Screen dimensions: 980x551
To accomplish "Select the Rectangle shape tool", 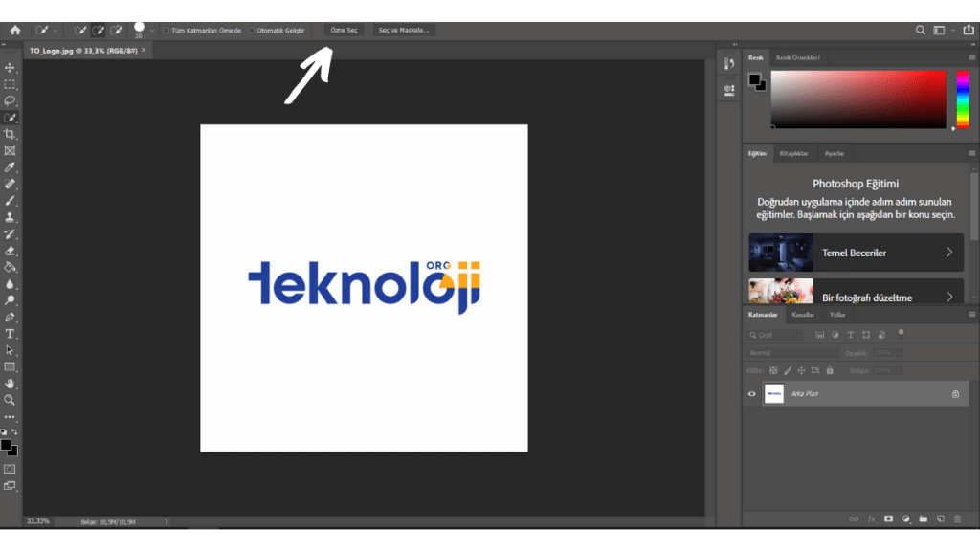I will 10,367.
